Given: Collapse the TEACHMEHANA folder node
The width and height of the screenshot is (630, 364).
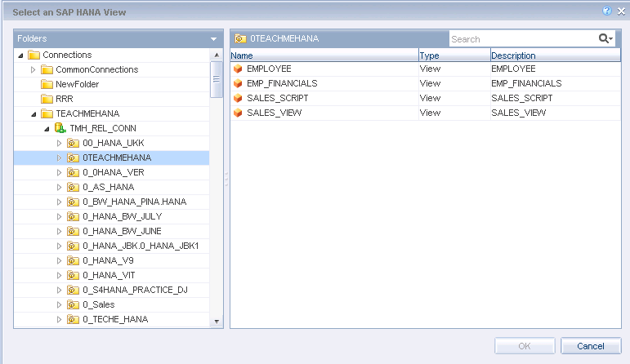Looking at the screenshot, I should pos(34,114).
